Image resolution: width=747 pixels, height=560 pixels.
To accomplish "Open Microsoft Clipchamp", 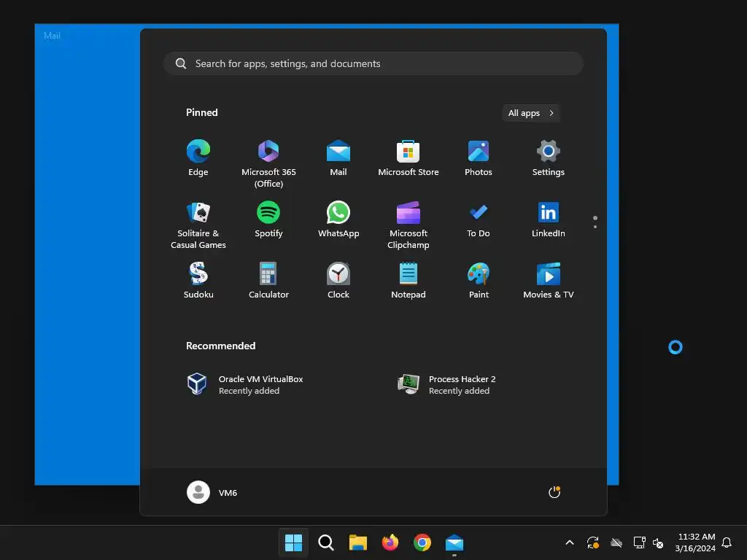I will click(409, 225).
